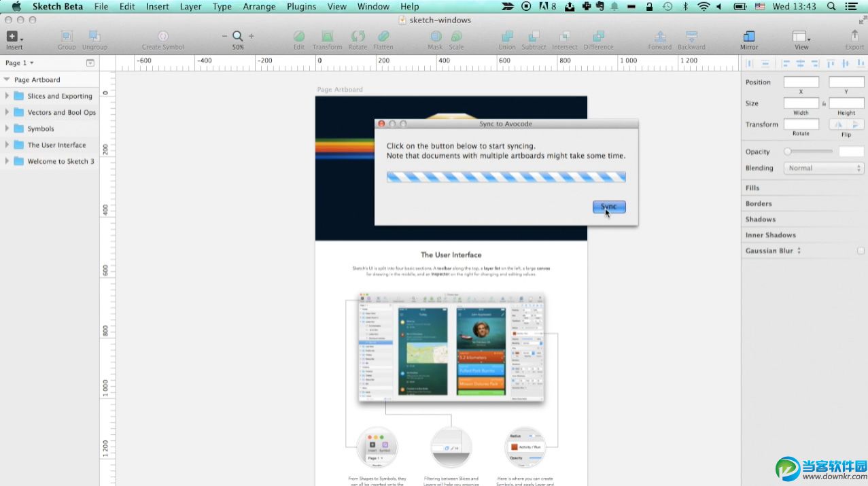Select the Transform tool
868x486 pixels.
pos(328,36)
